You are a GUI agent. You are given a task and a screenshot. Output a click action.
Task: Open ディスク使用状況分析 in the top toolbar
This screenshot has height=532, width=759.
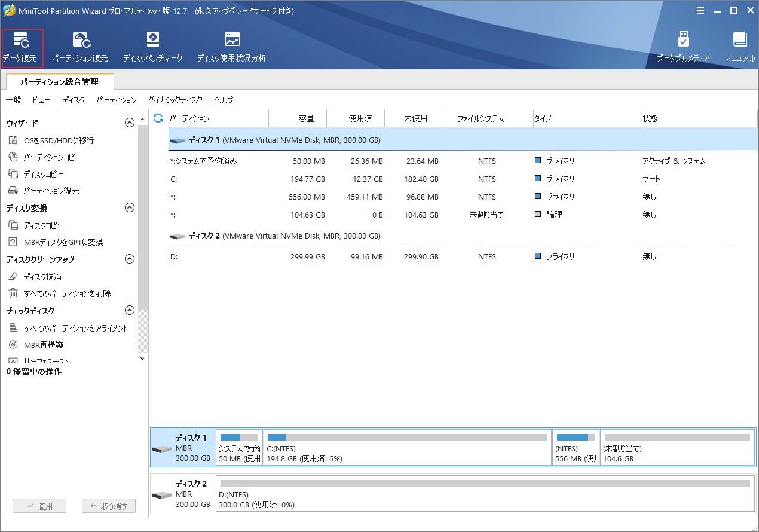point(232,48)
